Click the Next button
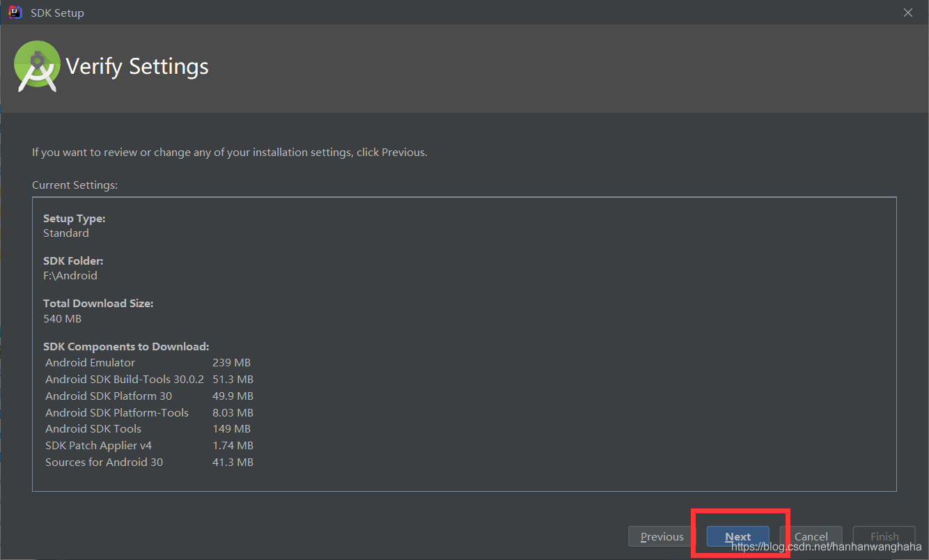929x560 pixels. (x=737, y=536)
